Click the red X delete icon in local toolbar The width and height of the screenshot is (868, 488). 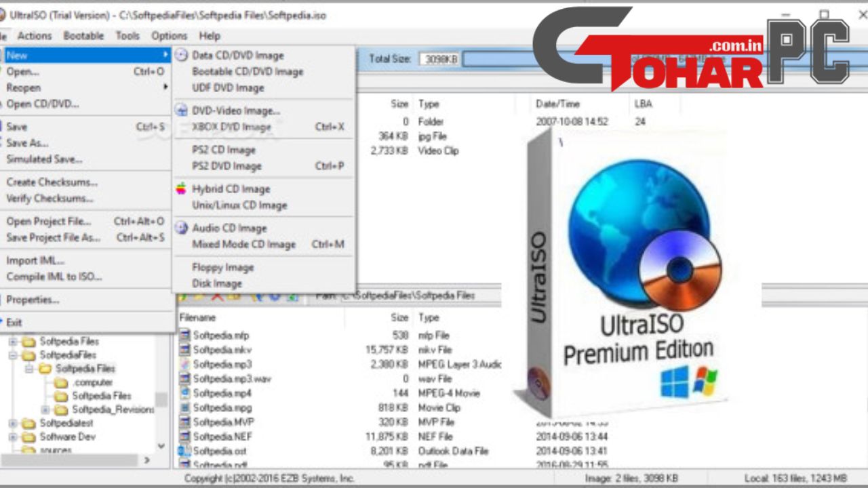[x=217, y=296]
